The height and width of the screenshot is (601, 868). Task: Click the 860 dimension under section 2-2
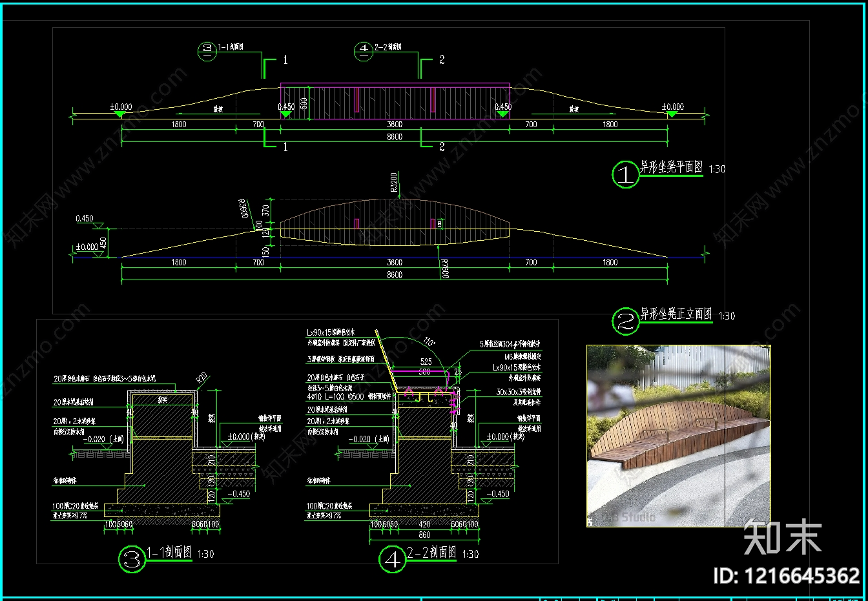coord(424,535)
